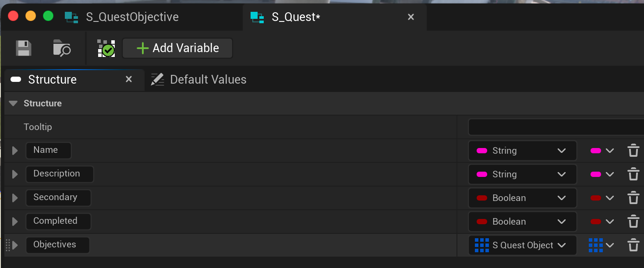Click the Add Variable button
The image size is (644, 268).
pos(177,48)
